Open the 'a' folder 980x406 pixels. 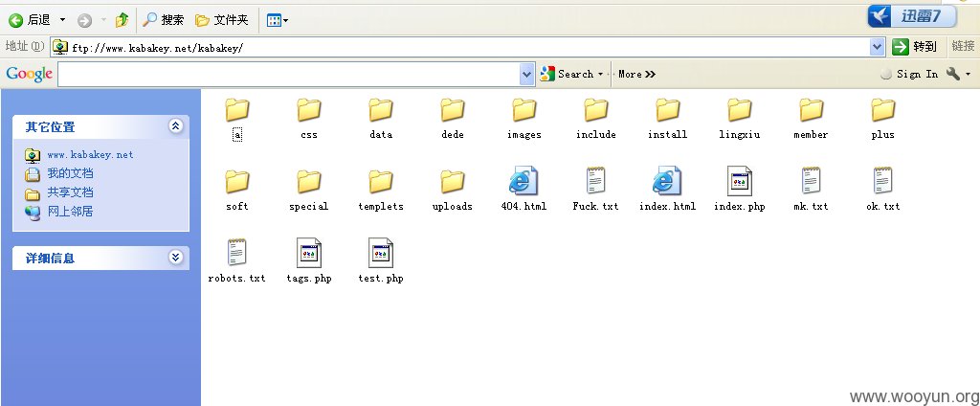tap(237, 110)
